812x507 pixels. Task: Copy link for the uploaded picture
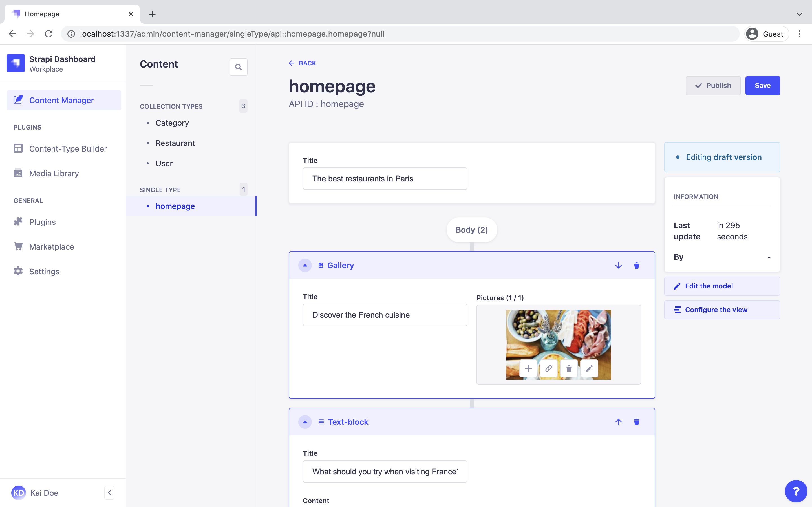point(549,368)
